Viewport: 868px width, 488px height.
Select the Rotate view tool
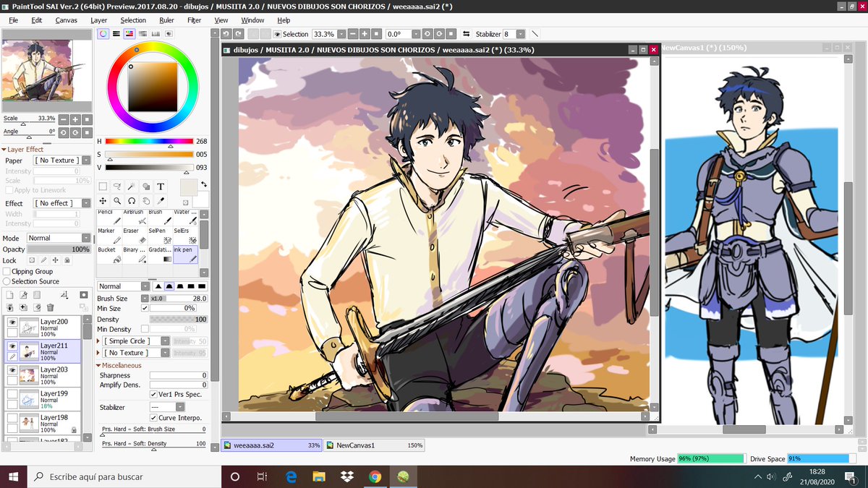coord(132,201)
